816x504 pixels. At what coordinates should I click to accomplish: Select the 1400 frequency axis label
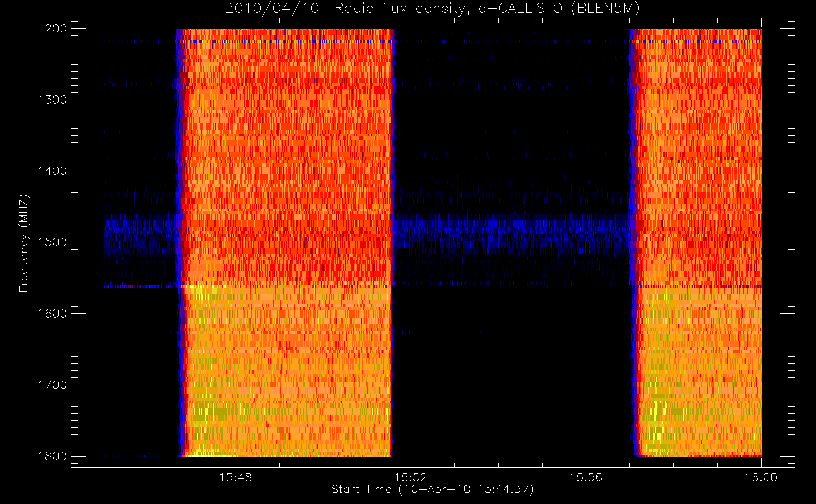coord(52,171)
